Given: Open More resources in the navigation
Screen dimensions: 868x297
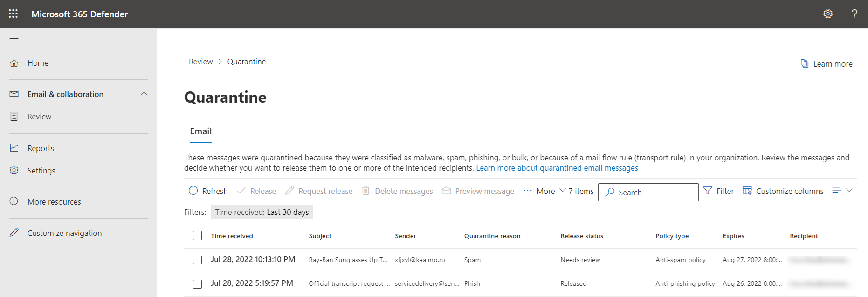Looking at the screenshot, I should pos(54,202).
